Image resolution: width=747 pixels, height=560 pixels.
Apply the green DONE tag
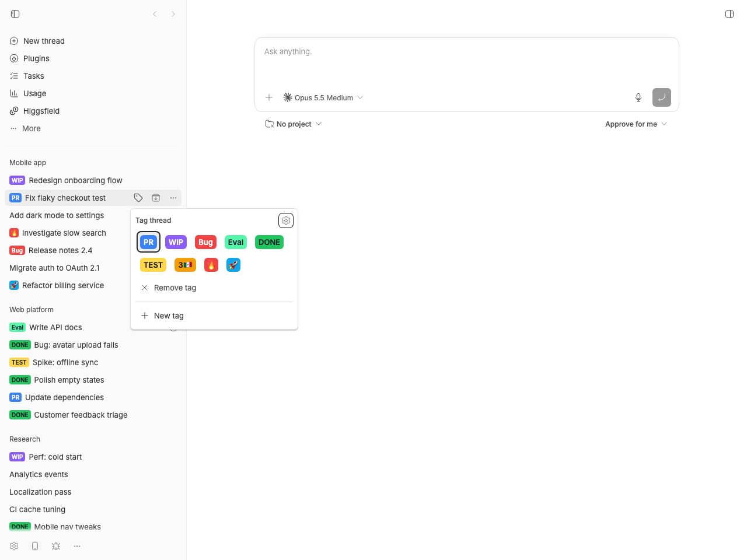coord(269,242)
